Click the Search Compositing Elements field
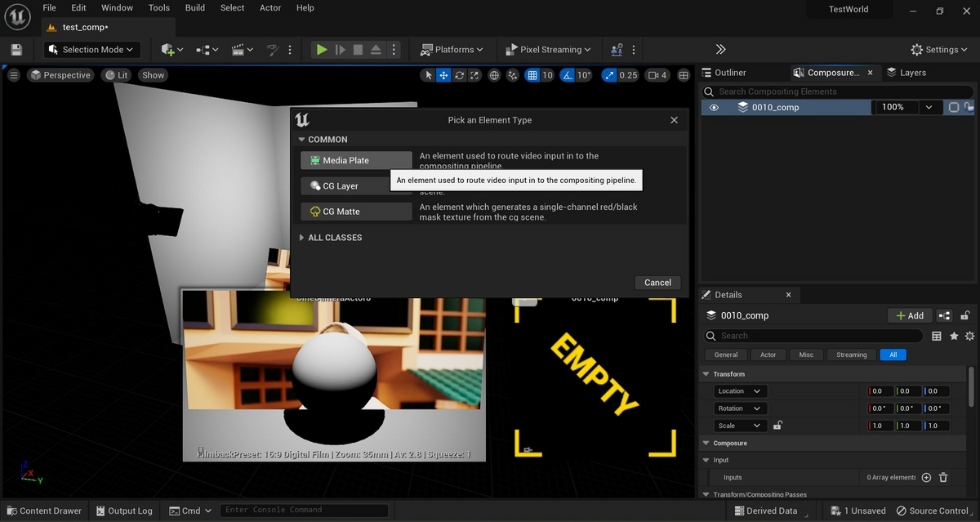 (841, 91)
